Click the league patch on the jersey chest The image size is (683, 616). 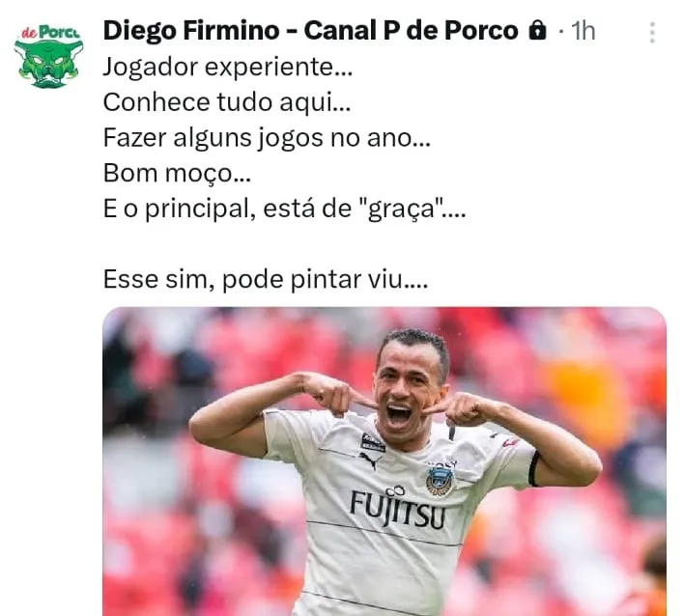click(373, 442)
